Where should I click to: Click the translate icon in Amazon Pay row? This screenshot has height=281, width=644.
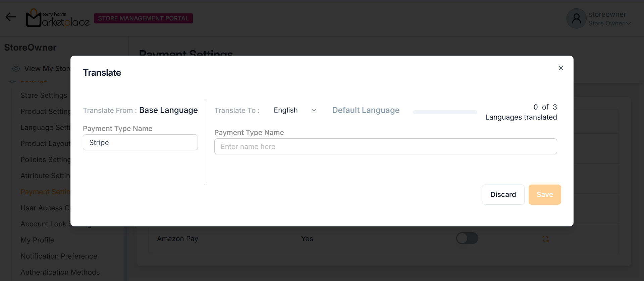(545, 239)
